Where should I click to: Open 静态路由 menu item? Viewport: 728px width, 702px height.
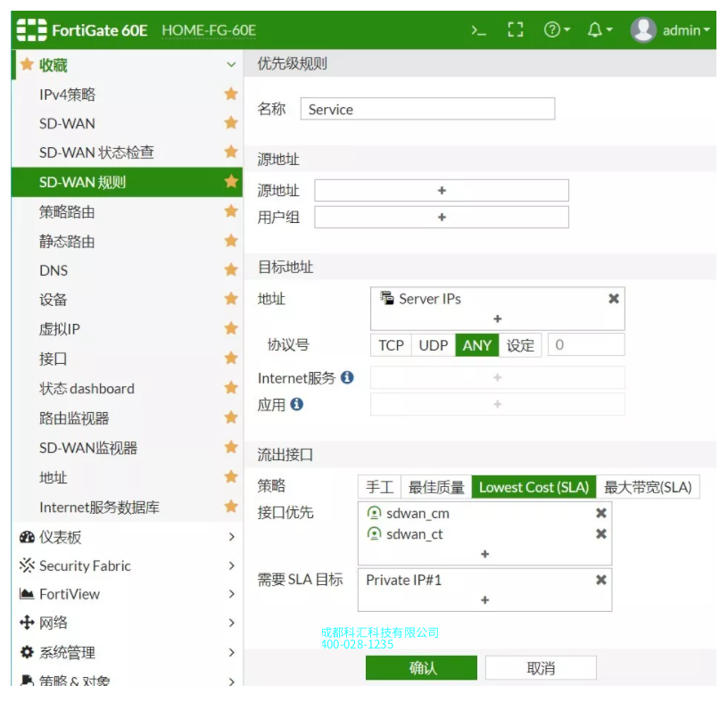point(67,242)
